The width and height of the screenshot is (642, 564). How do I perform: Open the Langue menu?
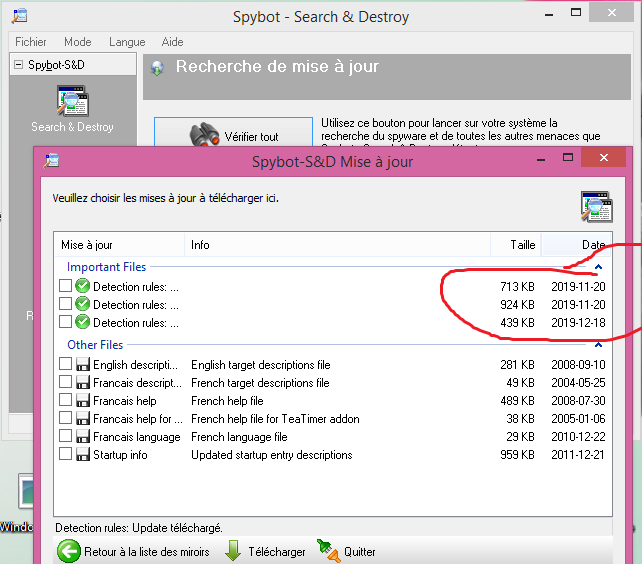[127, 42]
